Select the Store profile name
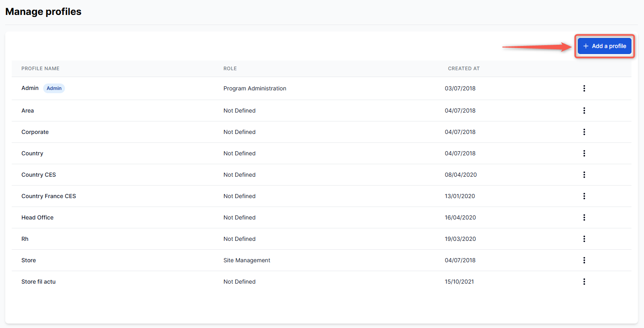The image size is (644, 328). coord(29,260)
